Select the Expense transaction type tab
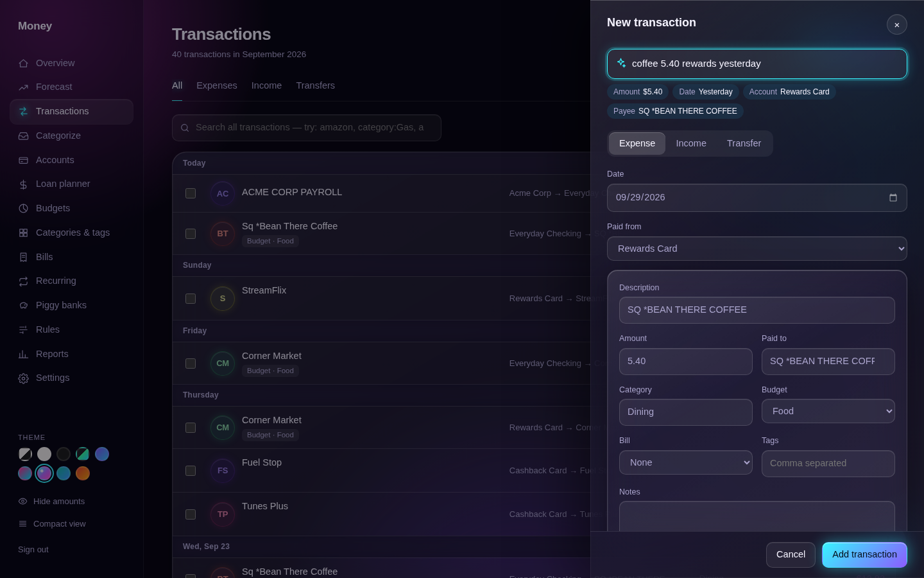This screenshot has width=924, height=578. pos(637,143)
